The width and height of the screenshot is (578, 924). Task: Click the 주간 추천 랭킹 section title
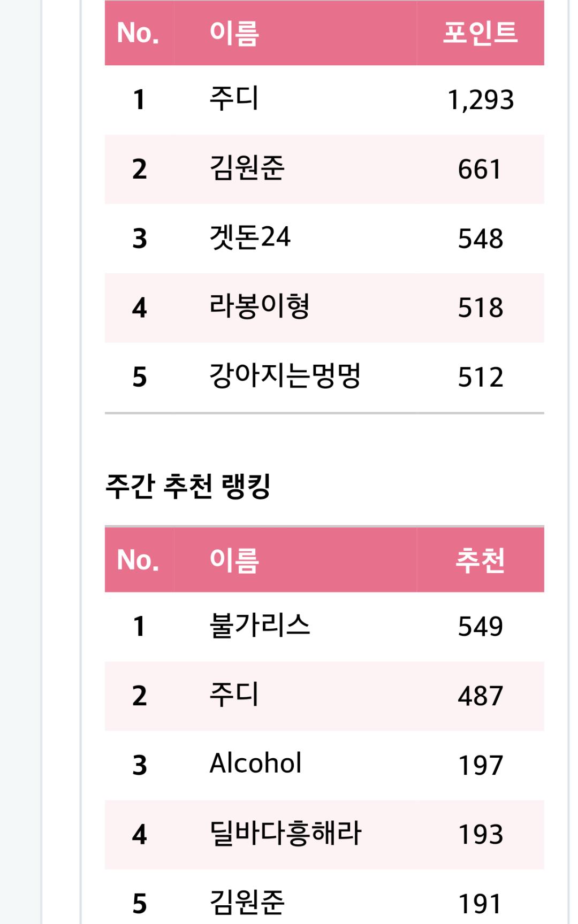click(x=188, y=487)
